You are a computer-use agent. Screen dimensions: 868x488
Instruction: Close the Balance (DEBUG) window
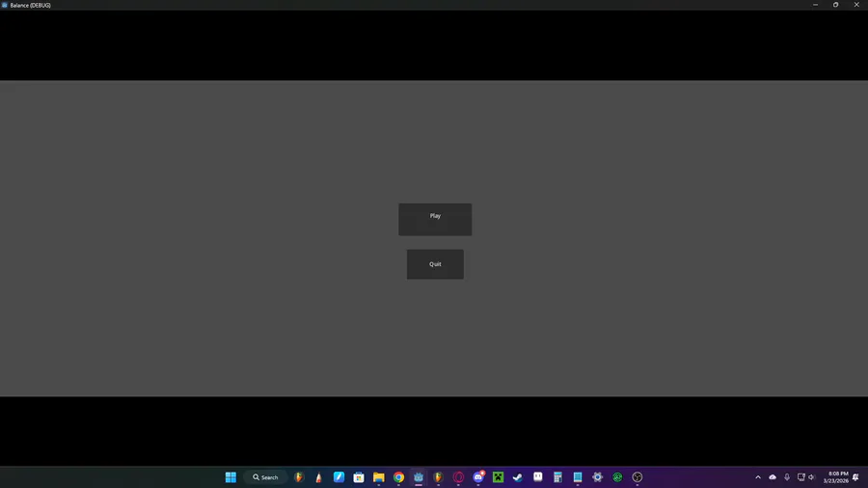tap(856, 5)
